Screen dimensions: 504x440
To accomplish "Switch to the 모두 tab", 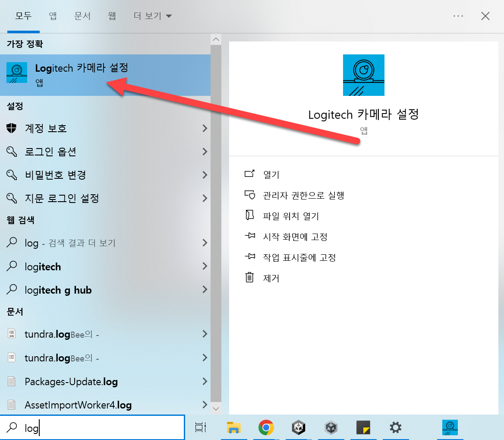I will [x=23, y=16].
